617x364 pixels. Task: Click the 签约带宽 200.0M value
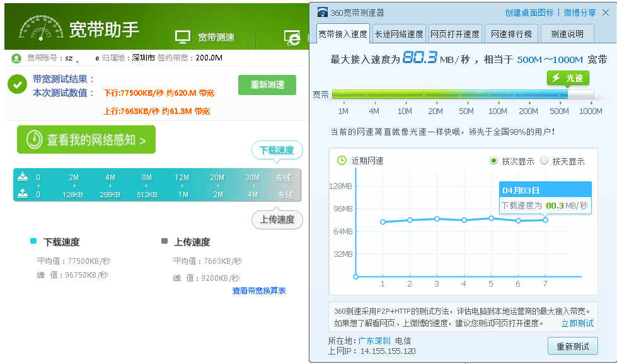209,58
